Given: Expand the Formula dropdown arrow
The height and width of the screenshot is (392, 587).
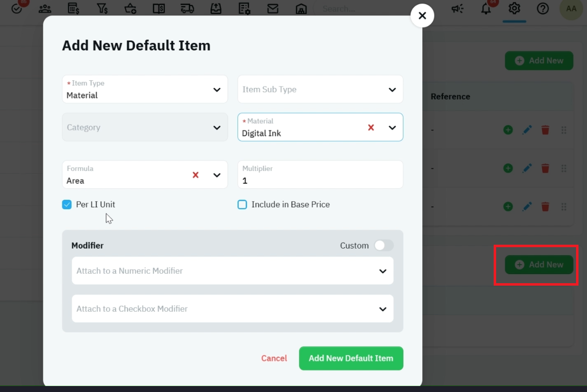Looking at the screenshot, I should [217, 175].
